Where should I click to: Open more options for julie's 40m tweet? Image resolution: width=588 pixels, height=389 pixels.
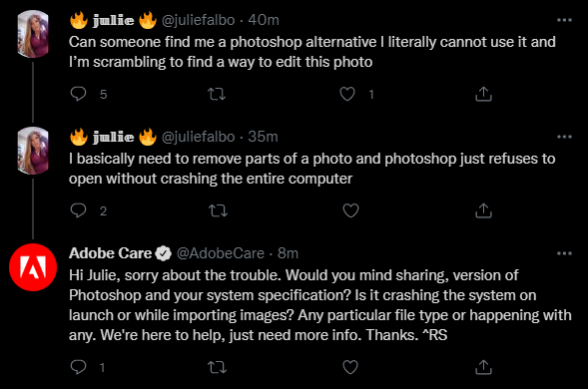click(x=564, y=20)
